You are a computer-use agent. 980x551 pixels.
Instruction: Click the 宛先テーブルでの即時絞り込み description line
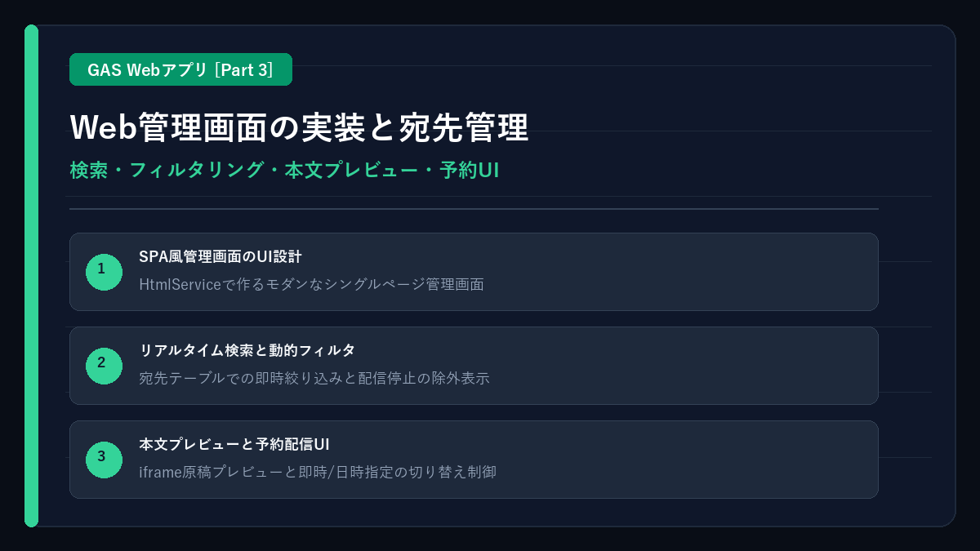coord(314,378)
